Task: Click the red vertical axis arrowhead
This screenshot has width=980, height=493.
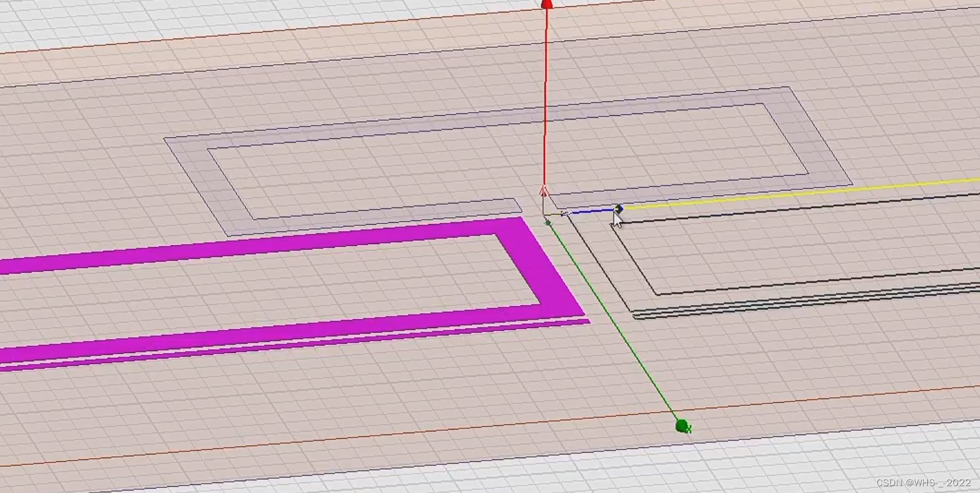Action: pyautogui.click(x=547, y=5)
